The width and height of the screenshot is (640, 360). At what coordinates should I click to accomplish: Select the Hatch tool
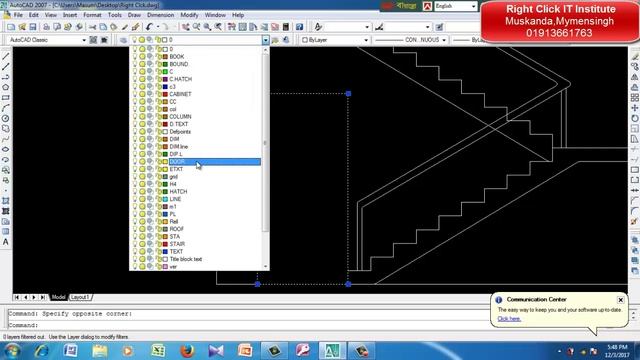click(6, 201)
